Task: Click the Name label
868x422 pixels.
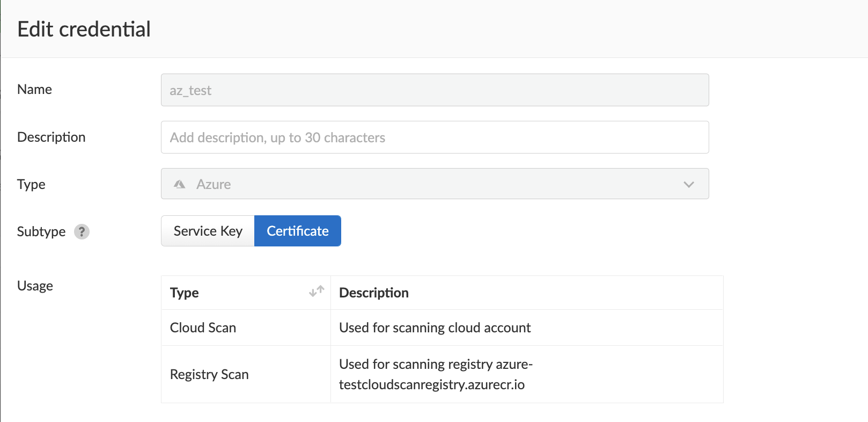Action: 34,89
